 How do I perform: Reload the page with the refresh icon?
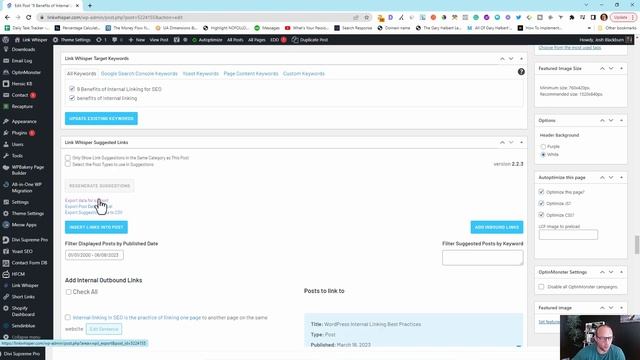click(29, 18)
